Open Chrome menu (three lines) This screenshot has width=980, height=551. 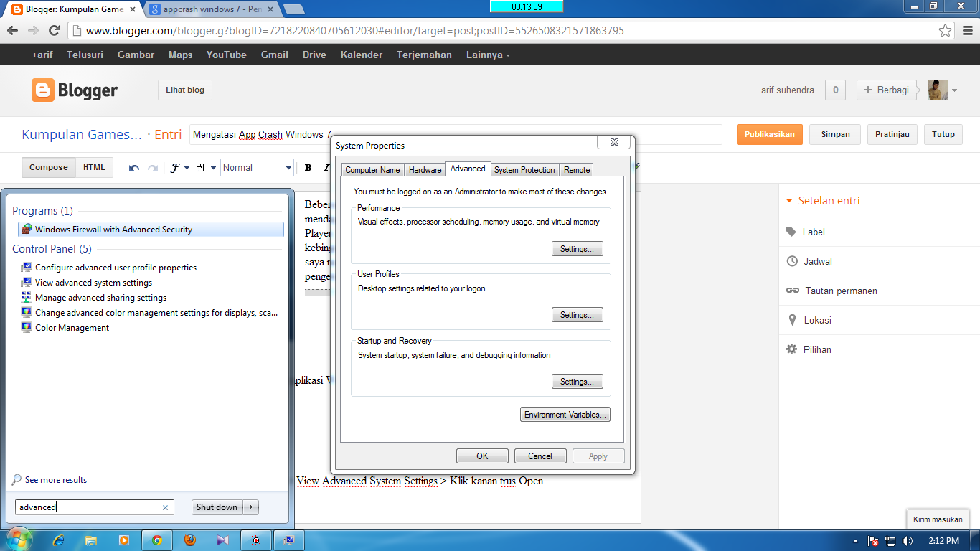click(x=967, y=31)
